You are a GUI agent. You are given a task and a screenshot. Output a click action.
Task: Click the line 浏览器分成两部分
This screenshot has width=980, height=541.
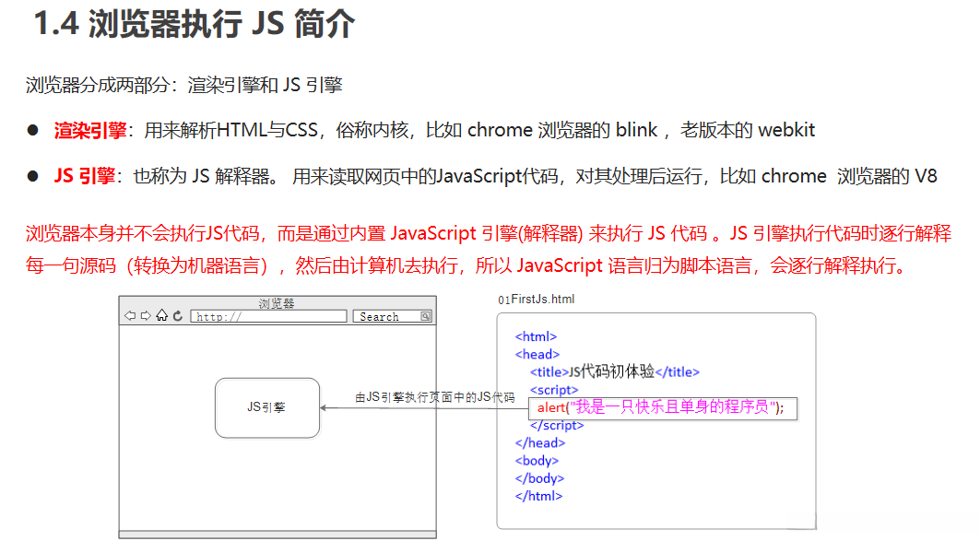(x=183, y=85)
